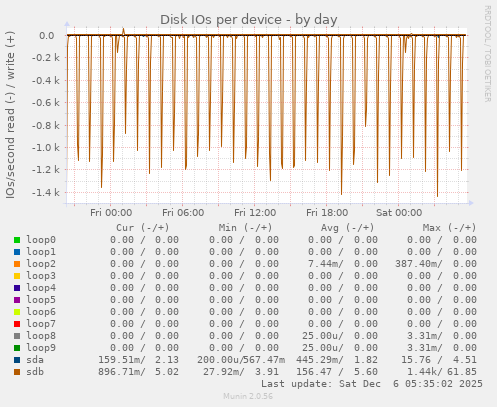This screenshot has height=407, width=497.
Task: Click the sda cur value '159.51m/ 2.13'
Action: 138,360
